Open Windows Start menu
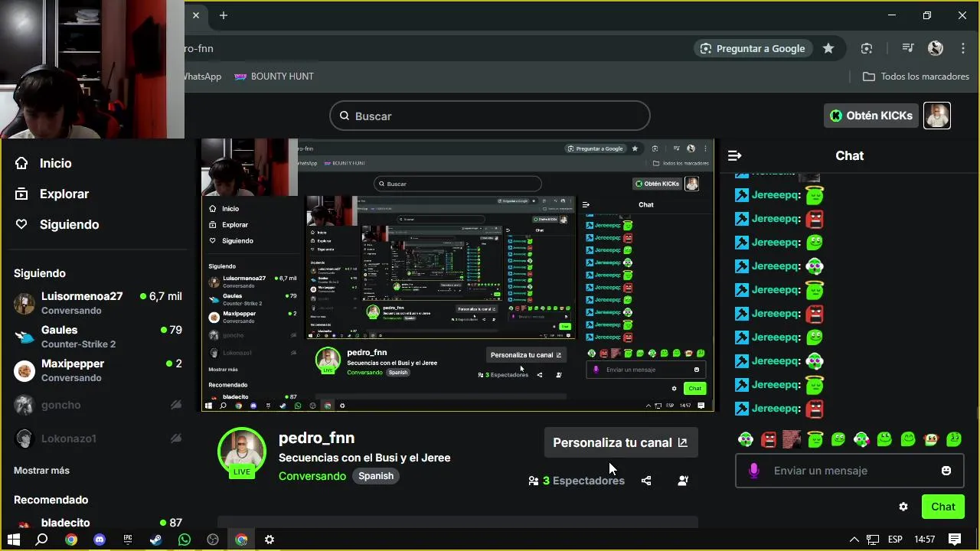The width and height of the screenshot is (980, 551). [x=14, y=540]
